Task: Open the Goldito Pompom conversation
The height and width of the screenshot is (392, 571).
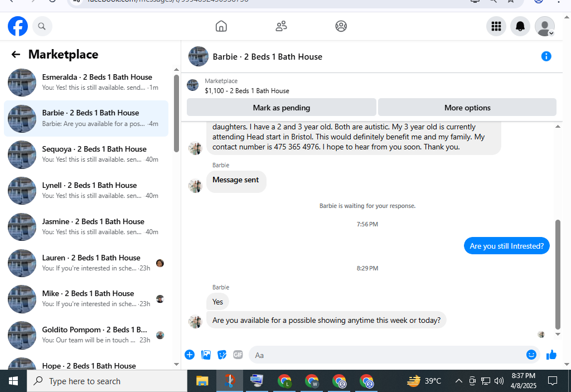Action: pyautogui.click(x=86, y=335)
